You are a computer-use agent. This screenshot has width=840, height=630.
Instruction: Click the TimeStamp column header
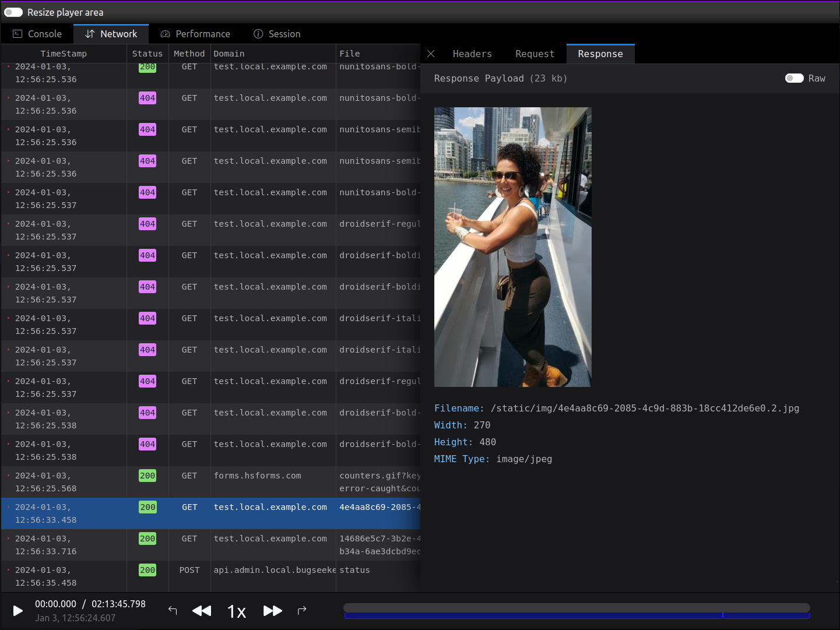(64, 54)
